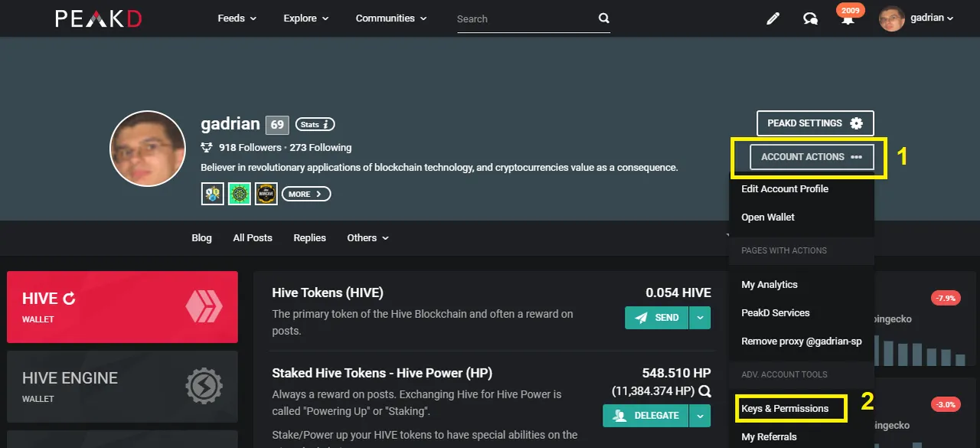This screenshot has height=448, width=980.
Task: Expand the gadrian user menu
Action: [932, 18]
